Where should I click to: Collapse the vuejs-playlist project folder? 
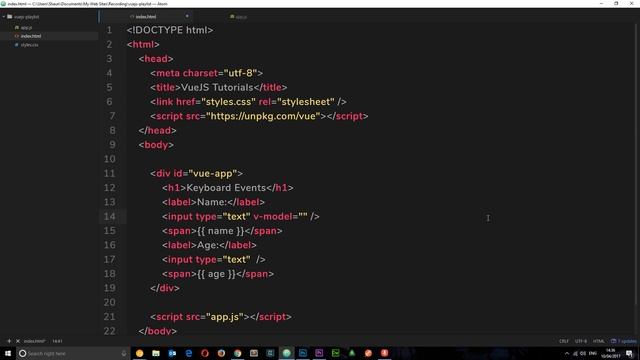4,17
